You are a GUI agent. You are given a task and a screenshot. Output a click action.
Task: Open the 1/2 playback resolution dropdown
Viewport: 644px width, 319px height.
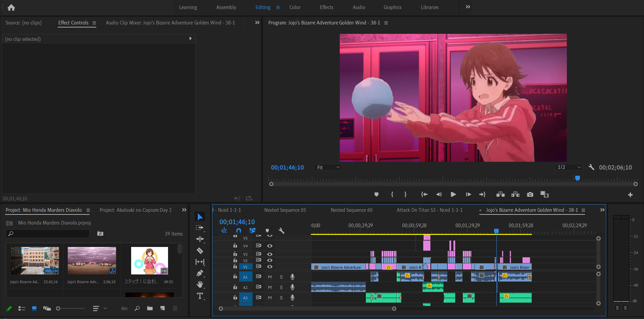pos(569,167)
